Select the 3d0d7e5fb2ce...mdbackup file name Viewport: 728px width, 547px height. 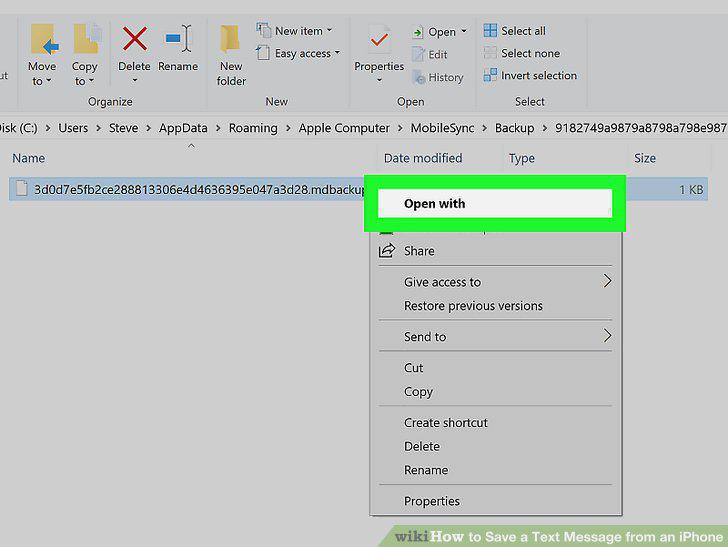pos(200,189)
